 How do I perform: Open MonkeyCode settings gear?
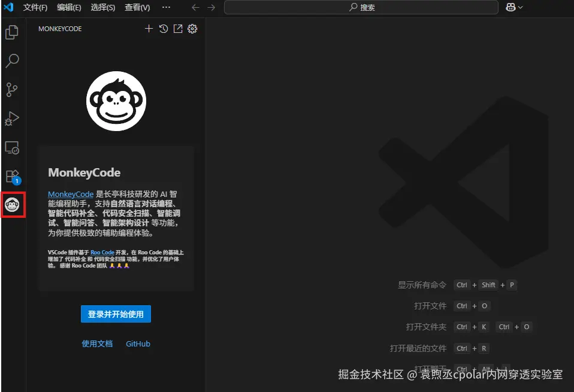coord(192,29)
